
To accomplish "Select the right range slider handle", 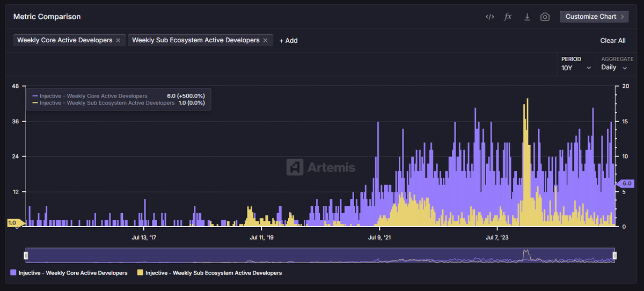I will point(615,256).
